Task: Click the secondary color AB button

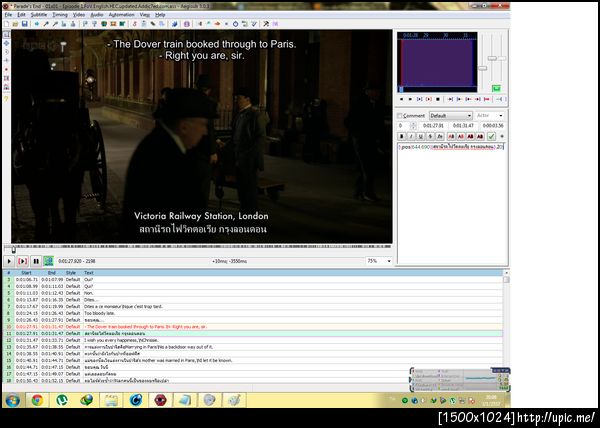Action: 461,136
